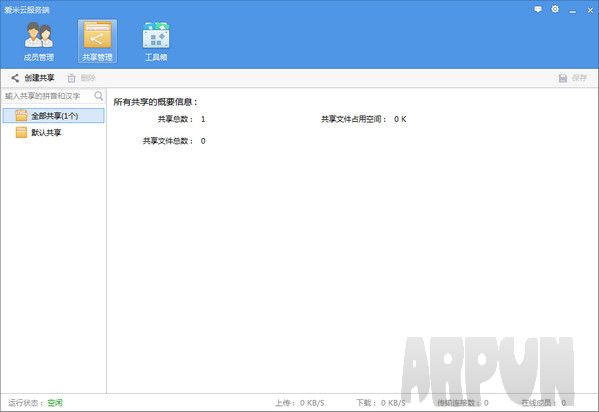Click the 默认共享 folder icon
The image size is (599, 412).
coord(21,132)
